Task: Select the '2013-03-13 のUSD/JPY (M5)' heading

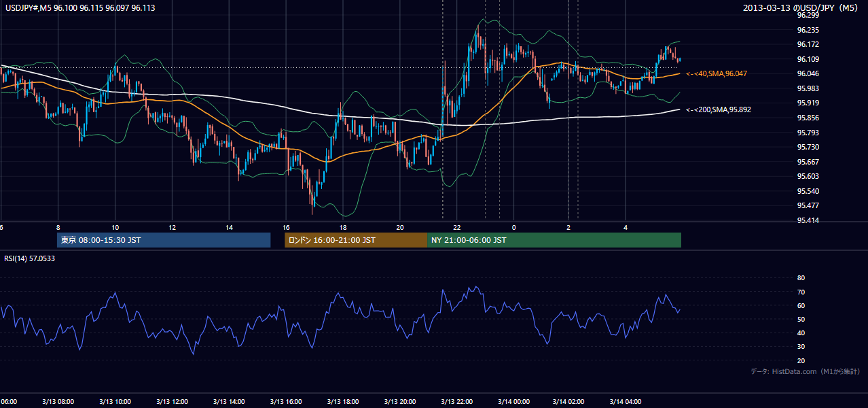Action: pos(801,7)
